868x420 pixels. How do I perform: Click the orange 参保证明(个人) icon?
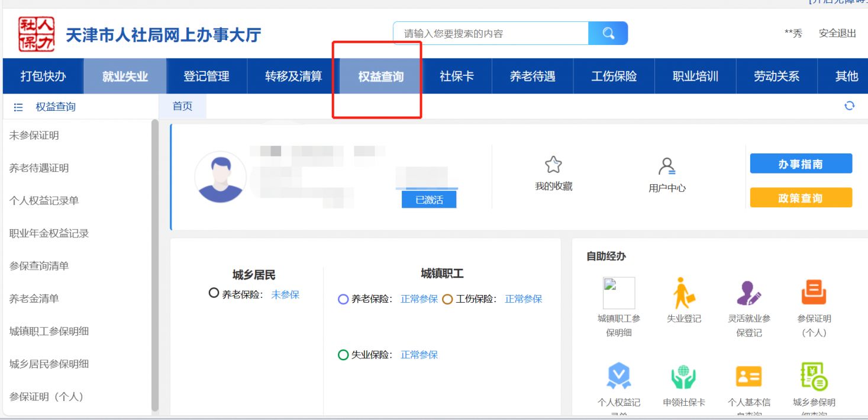pyautogui.click(x=814, y=293)
